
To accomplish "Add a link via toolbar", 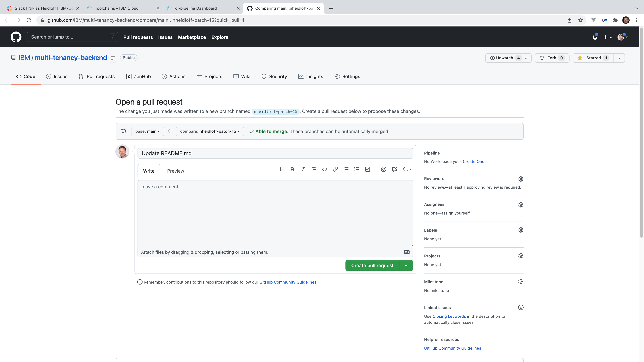I will (x=335, y=169).
